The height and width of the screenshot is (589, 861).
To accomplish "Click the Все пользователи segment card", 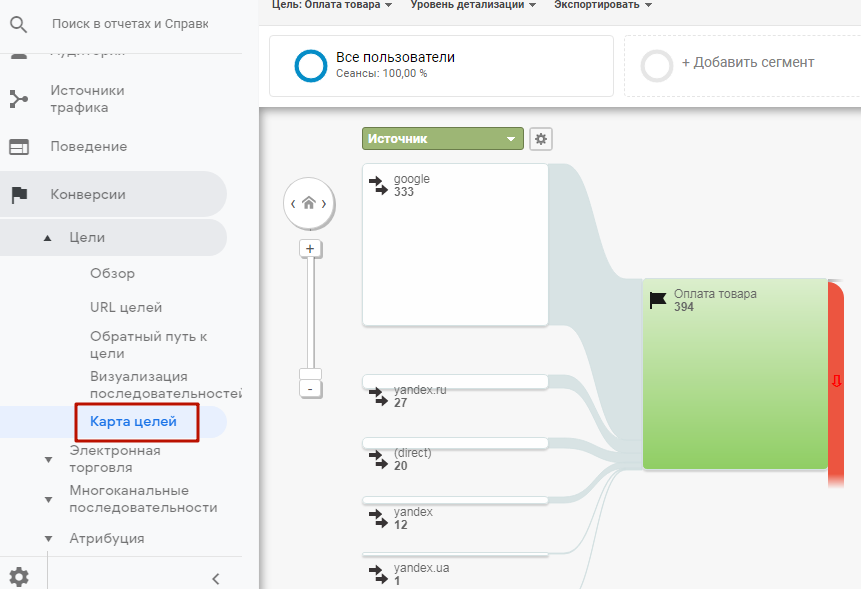I will [441, 66].
